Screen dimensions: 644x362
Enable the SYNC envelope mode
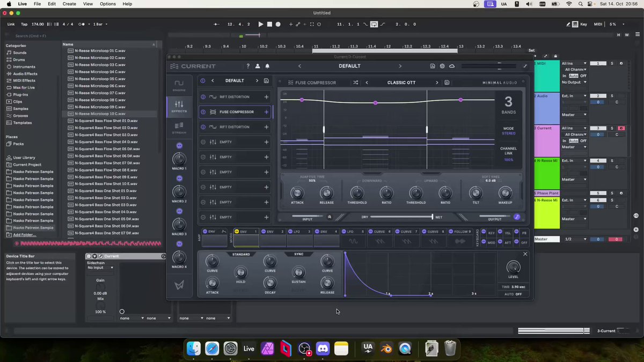tap(299, 254)
